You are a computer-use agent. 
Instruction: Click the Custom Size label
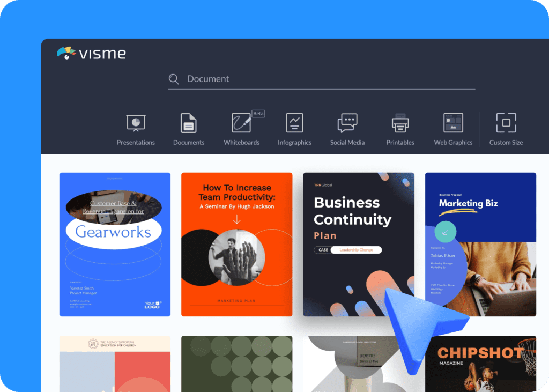pyautogui.click(x=506, y=143)
